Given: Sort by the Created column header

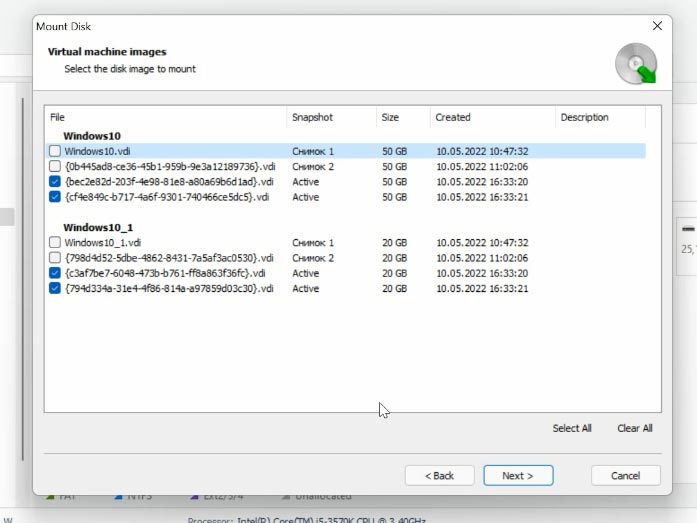Looking at the screenshot, I should [493, 117].
